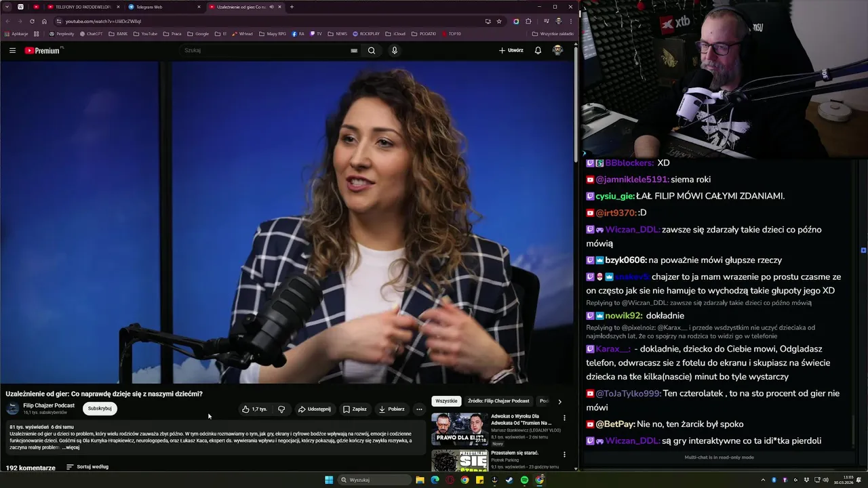Reload the page using the refresh icon

pyautogui.click(x=32, y=21)
